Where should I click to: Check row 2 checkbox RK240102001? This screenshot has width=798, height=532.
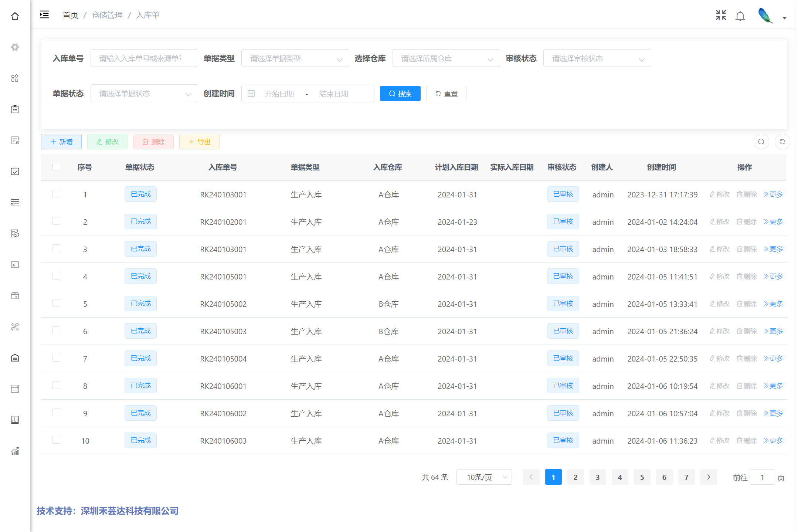tap(56, 221)
